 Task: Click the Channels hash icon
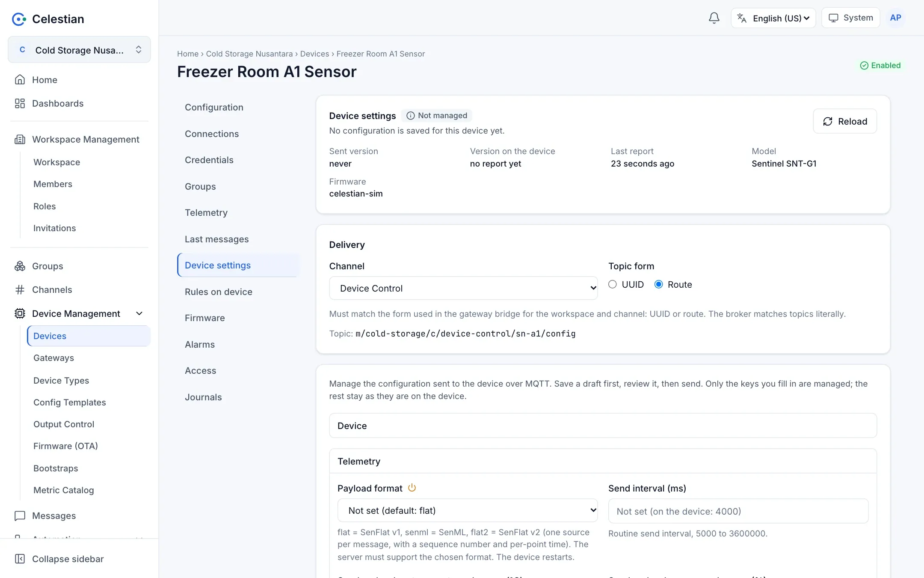coord(20,290)
